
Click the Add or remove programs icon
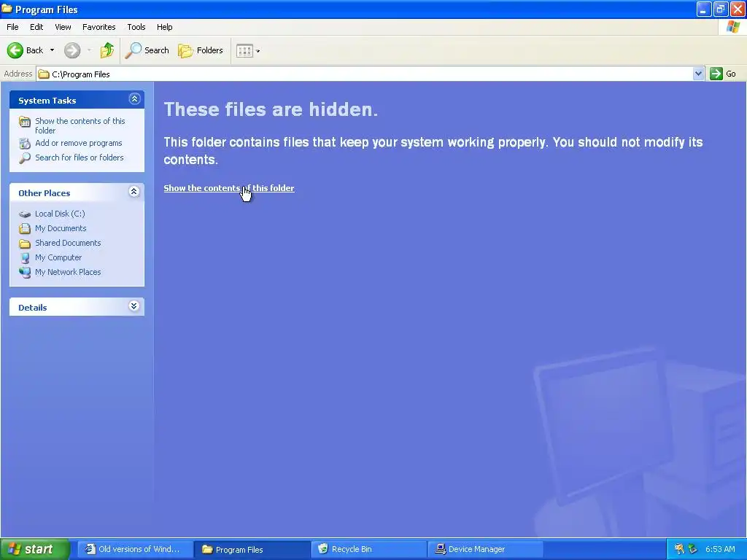[x=25, y=143]
